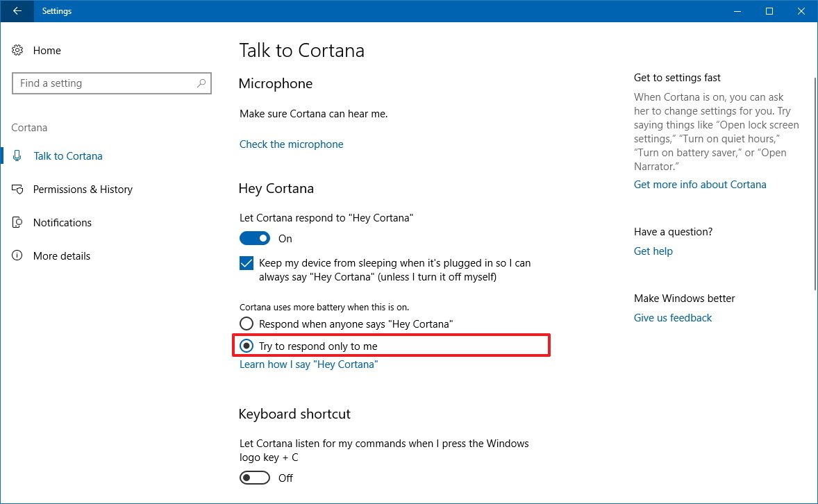
Task: Turn off the "Hey Cortana" toggle
Action: [255, 239]
